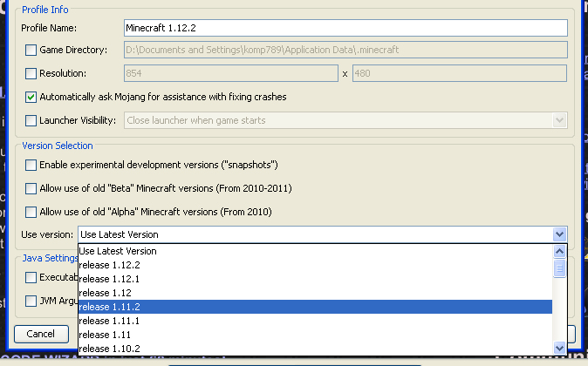Click the resolution width field 854
Viewport: 588px width, 366px height.
click(231, 73)
